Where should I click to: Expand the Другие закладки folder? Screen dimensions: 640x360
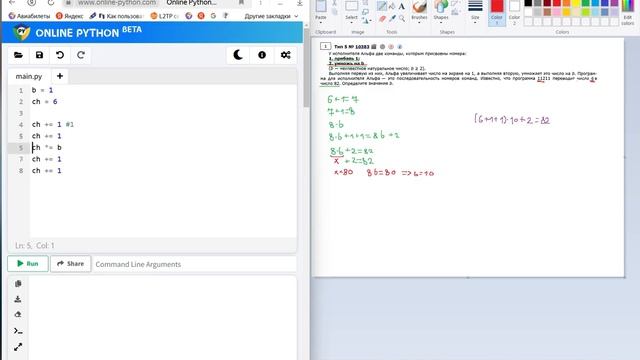pyautogui.click(x=271, y=16)
